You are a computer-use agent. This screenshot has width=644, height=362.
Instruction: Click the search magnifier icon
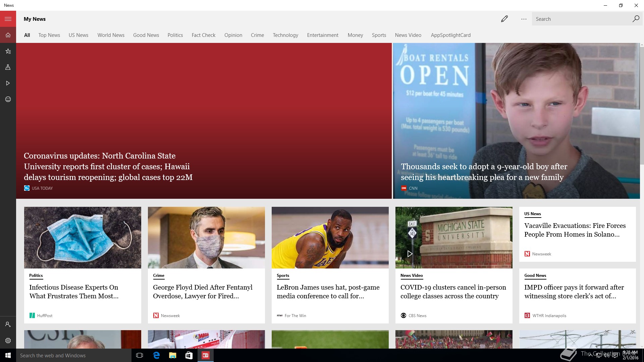[x=636, y=19]
